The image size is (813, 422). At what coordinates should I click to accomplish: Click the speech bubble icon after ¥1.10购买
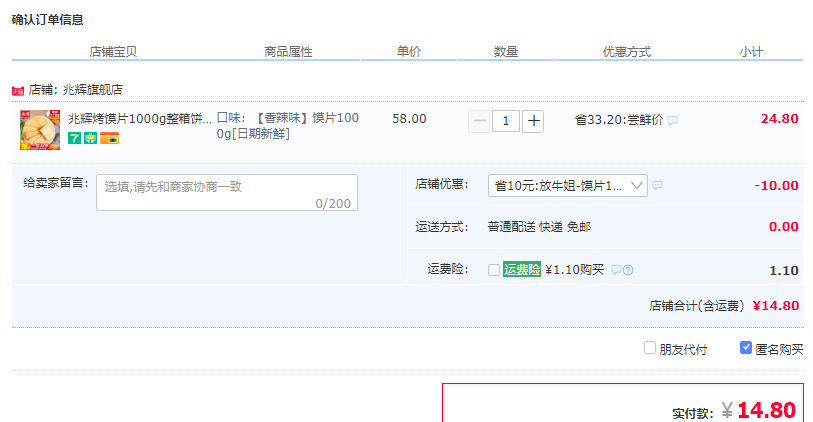tap(615, 270)
